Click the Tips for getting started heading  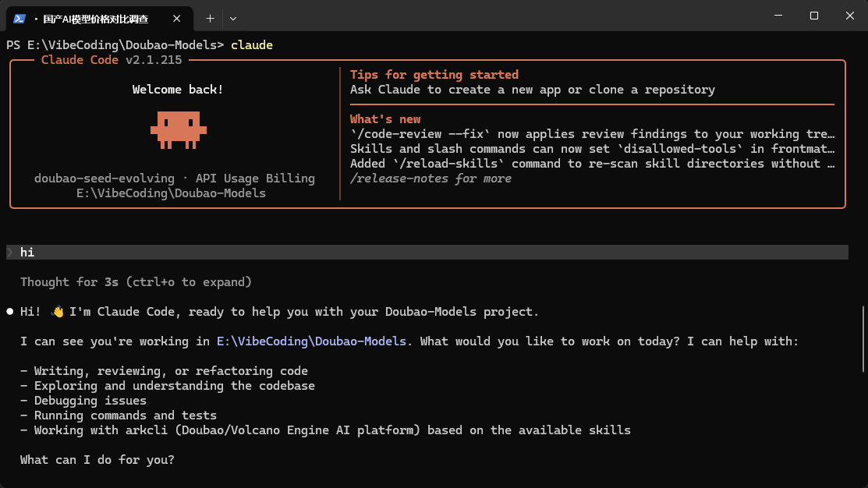pos(434,75)
